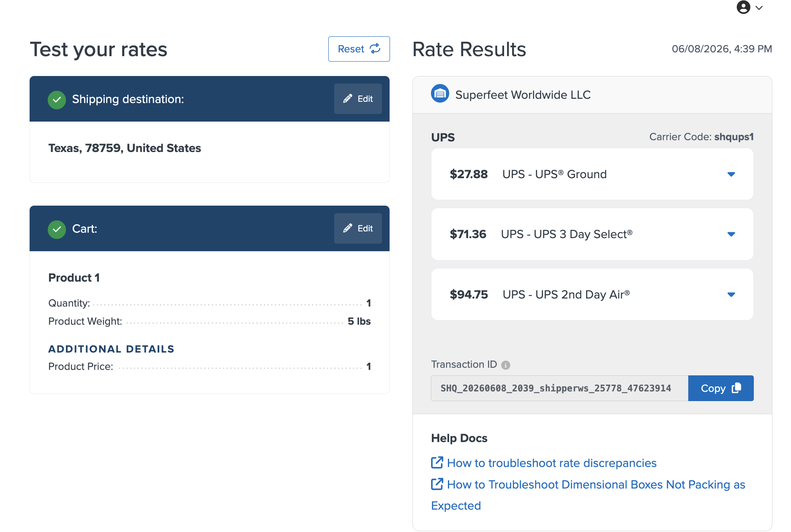The height and width of the screenshot is (532, 791).
Task: Expand the UPS 3 Day Select rate
Action: [731, 234]
